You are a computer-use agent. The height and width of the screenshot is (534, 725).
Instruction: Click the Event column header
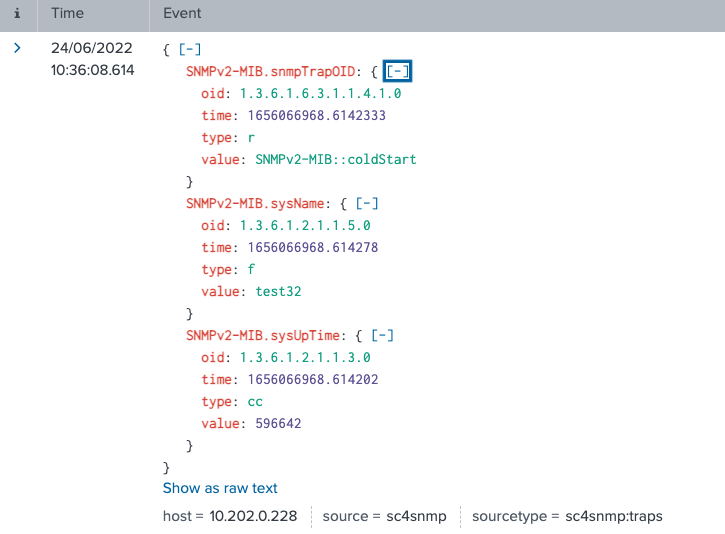[x=182, y=14]
